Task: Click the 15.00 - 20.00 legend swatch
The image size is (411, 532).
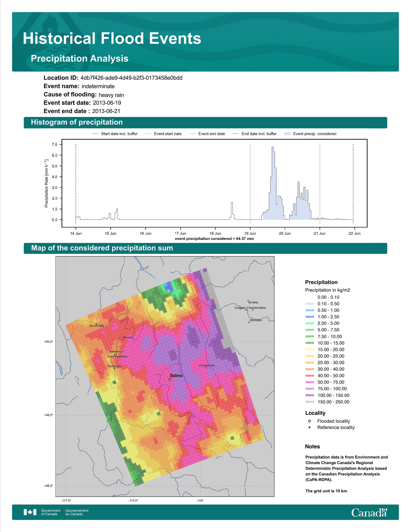Action: 310,350
